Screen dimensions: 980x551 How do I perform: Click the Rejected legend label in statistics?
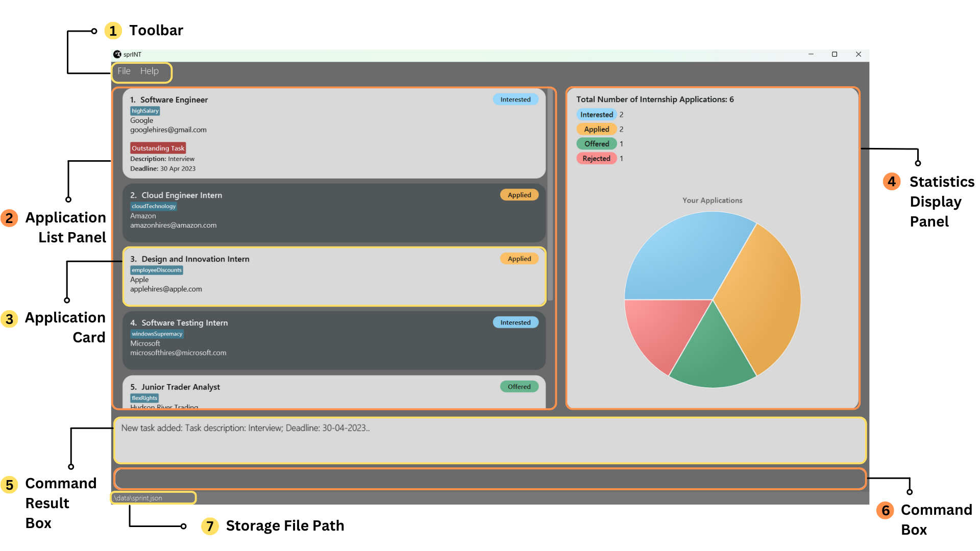(x=597, y=158)
